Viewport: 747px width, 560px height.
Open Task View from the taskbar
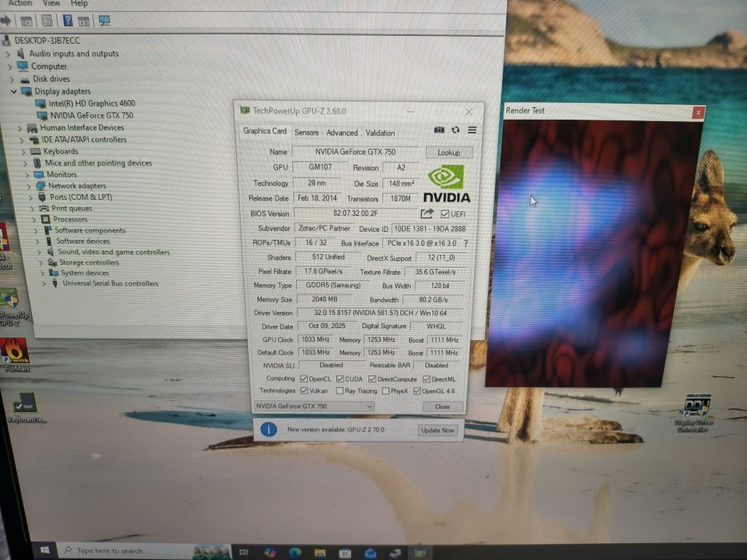coord(244,552)
